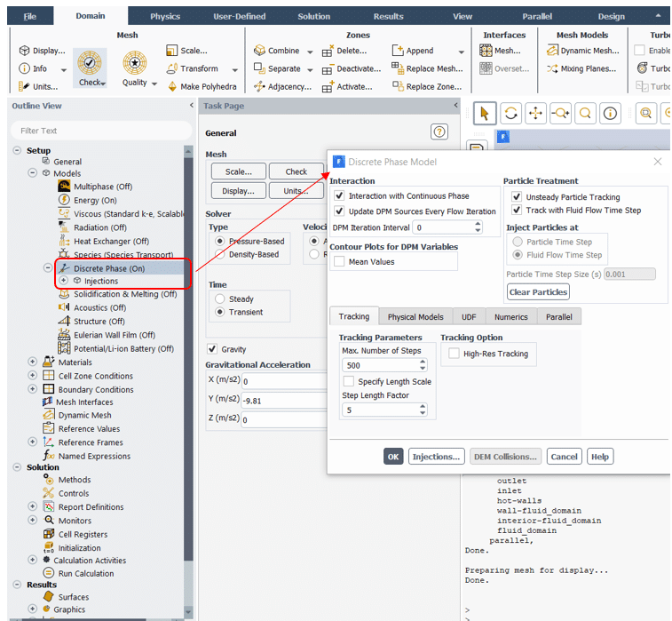Click the rotate view icon
Screen dimensions: 672x621
(x=510, y=113)
